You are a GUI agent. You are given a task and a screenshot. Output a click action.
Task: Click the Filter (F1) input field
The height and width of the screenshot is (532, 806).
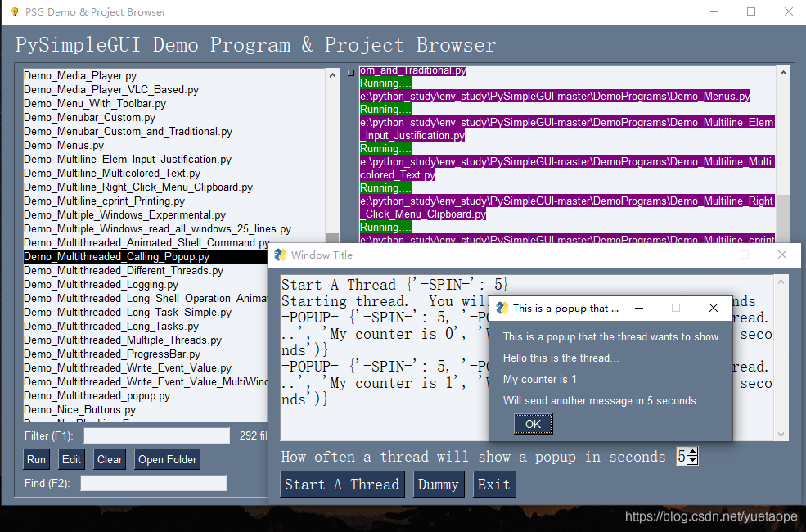157,435
